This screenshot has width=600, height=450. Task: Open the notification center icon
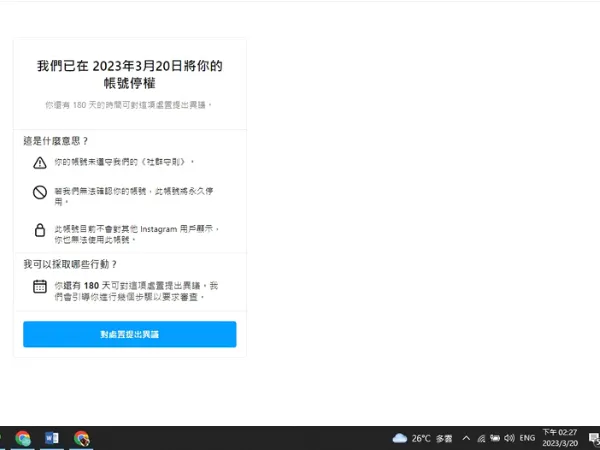(x=594, y=438)
